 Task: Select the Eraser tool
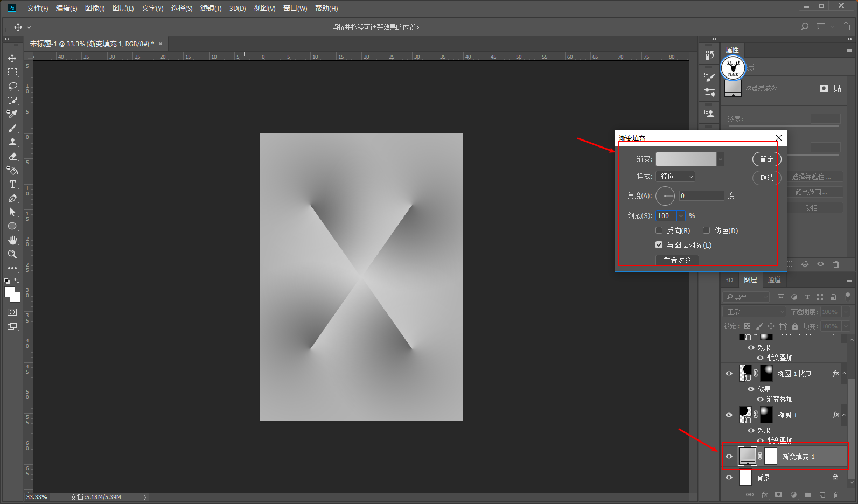click(12, 156)
